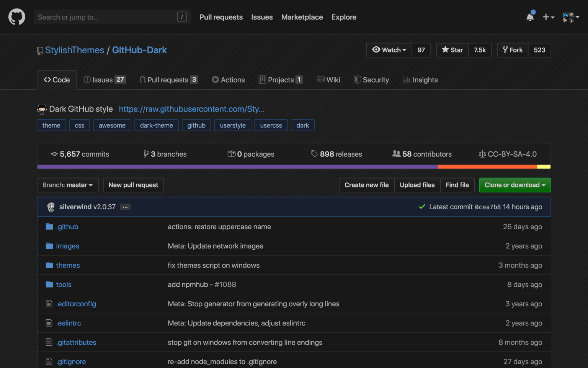Screen dimensions: 588x368
Task: Open the Branch: master dropdown
Action: (67, 185)
